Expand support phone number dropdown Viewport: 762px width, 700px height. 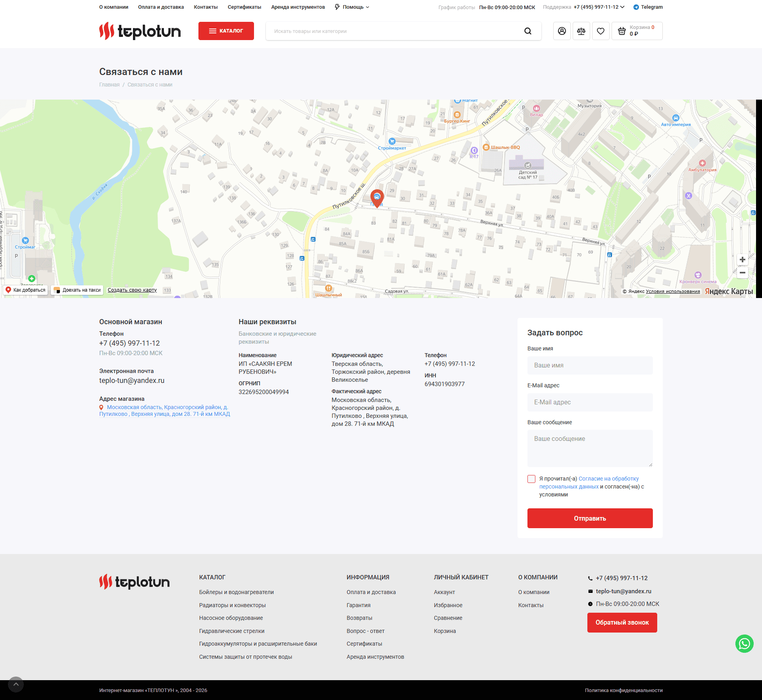point(598,7)
